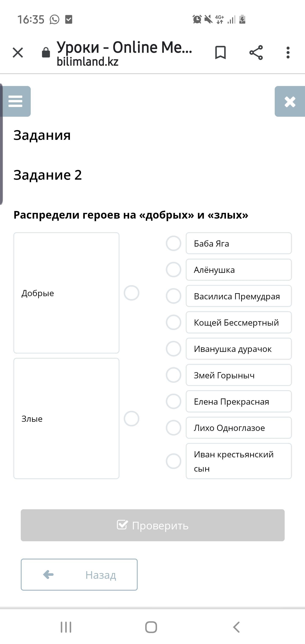This screenshot has width=305, height=644.
Task: Select the Злые category radio circle
Action: pyautogui.click(x=132, y=419)
